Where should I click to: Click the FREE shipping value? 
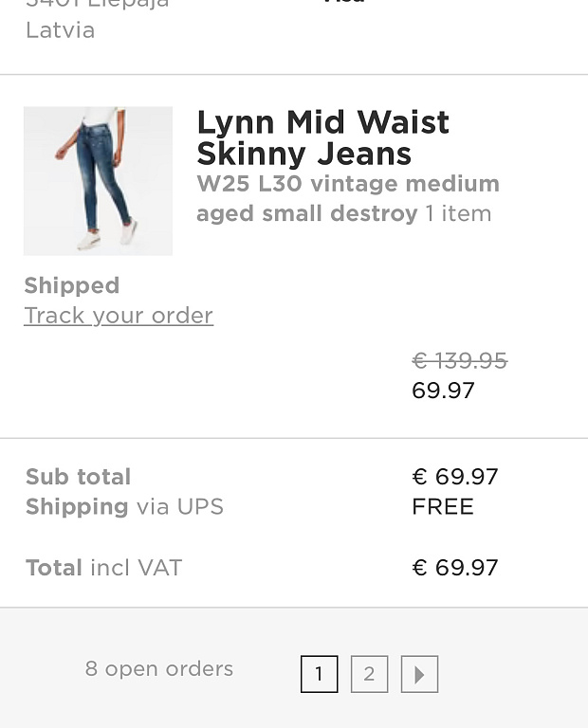(x=443, y=507)
